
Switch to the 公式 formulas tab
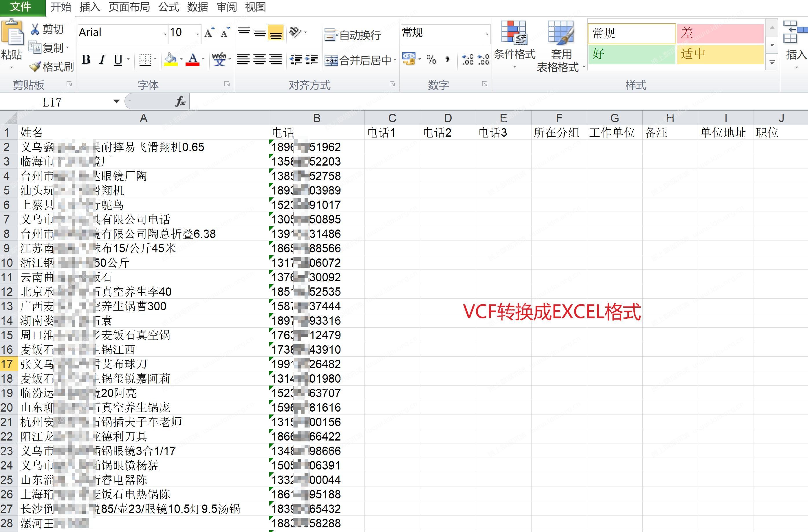pyautogui.click(x=169, y=7)
